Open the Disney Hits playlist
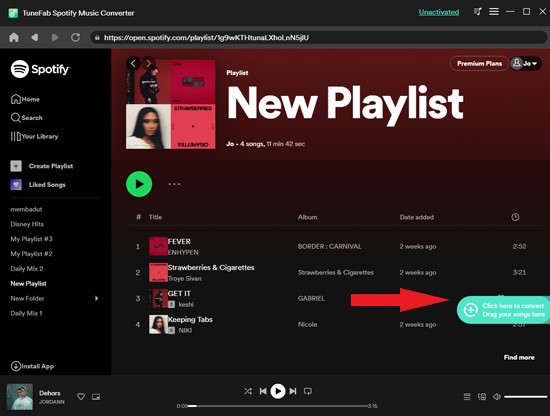The height and width of the screenshot is (416, 550). [27, 224]
